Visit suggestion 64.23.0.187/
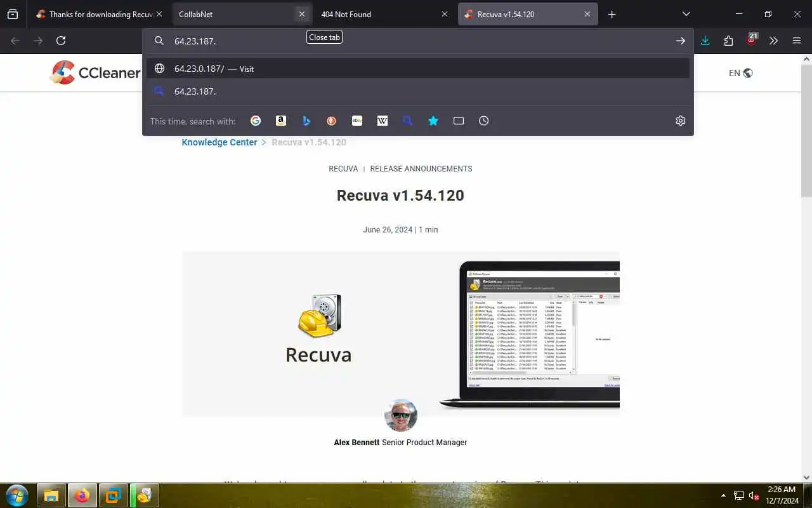The height and width of the screenshot is (508, 812). tap(418, 69)
